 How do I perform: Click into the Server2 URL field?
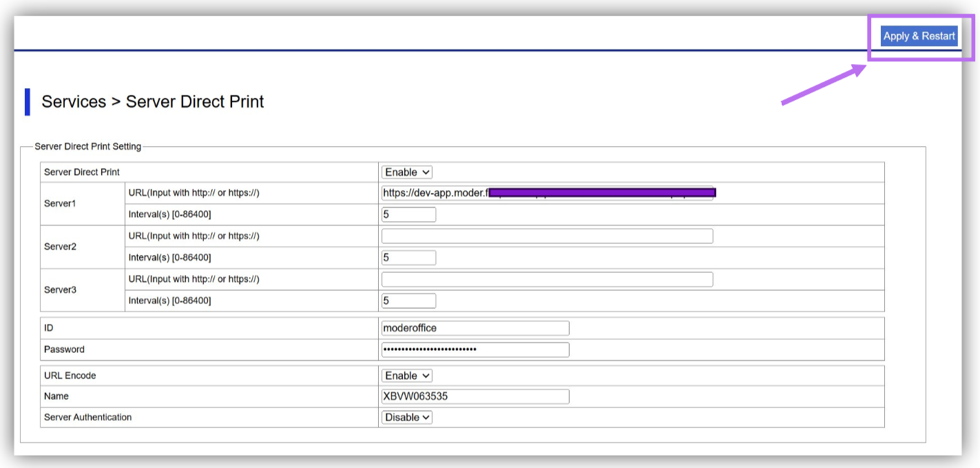pos(548,236)
